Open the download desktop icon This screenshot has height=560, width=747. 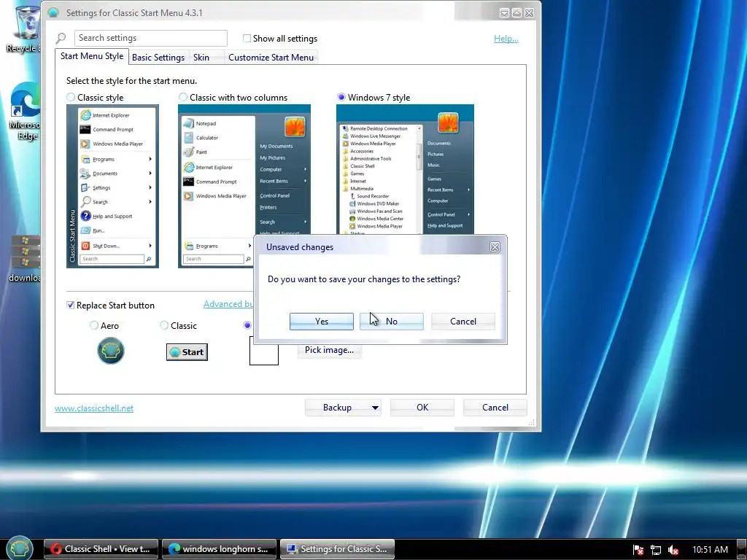[x=25, y=258]
